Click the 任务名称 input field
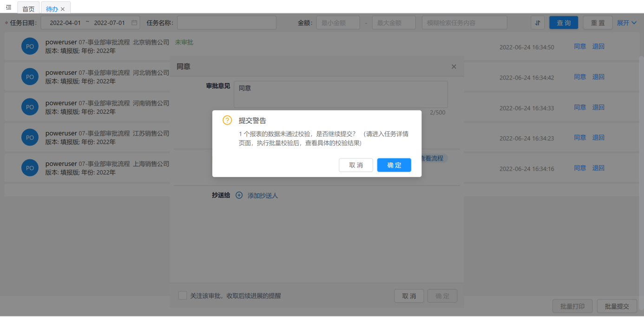The width and height of the screenshot is (644, 317). pos(226,23)
